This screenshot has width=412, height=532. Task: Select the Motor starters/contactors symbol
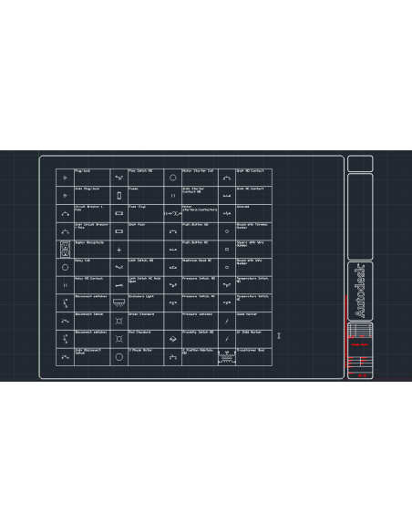(x=173, y=214)
